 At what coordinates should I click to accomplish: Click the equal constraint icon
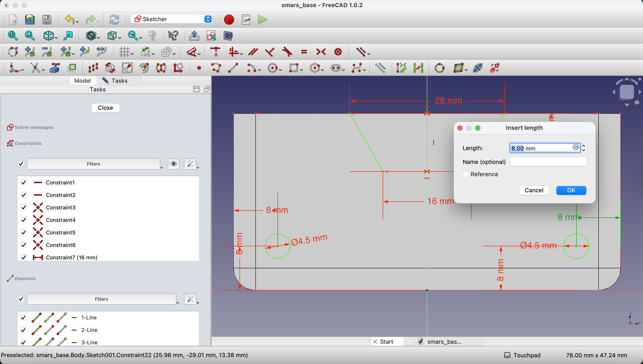(x=304, y=52)
